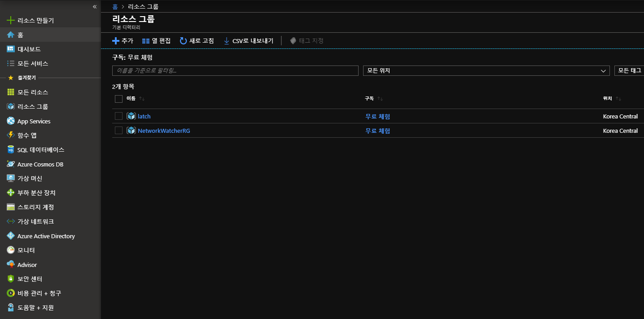Click the latch resource group cube icon
The height and width of the screenshot is (319, 644).
point(131,116)
